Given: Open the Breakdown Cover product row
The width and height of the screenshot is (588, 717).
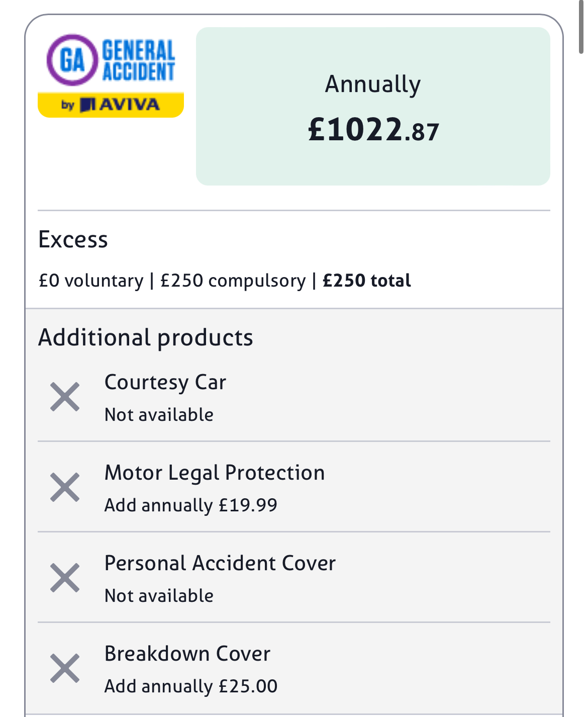Looking at the screenshot, I should coord(294,669).
